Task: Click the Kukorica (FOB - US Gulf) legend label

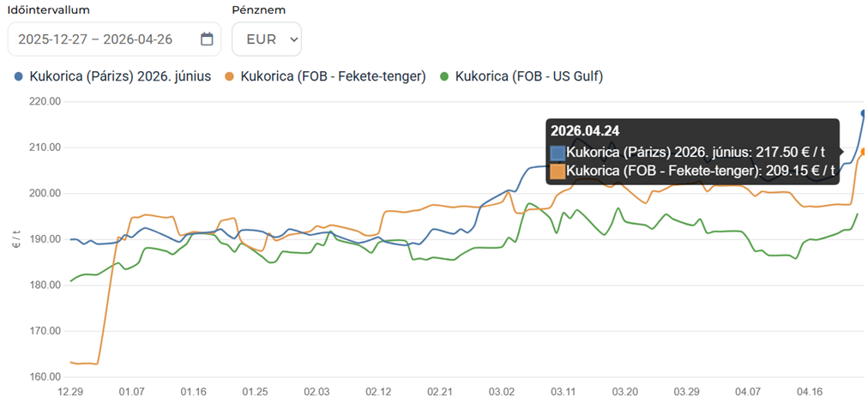Action: tap(529, 76)
